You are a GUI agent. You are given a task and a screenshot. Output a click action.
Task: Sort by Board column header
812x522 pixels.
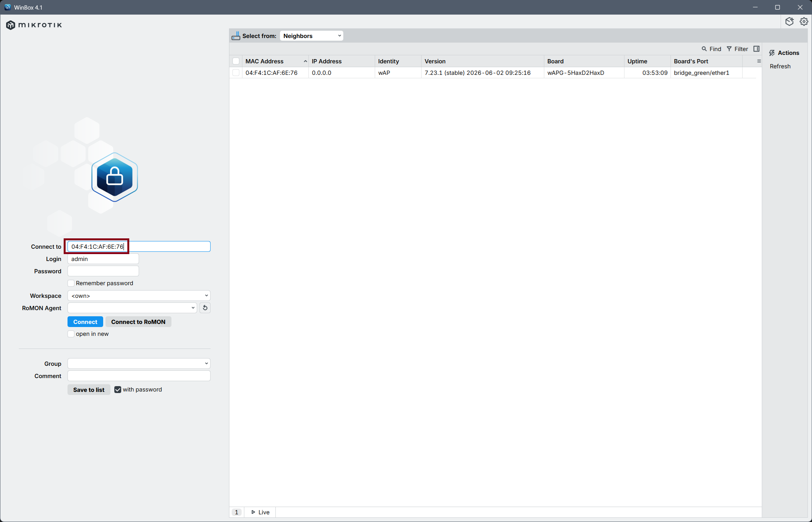point(584,61)
